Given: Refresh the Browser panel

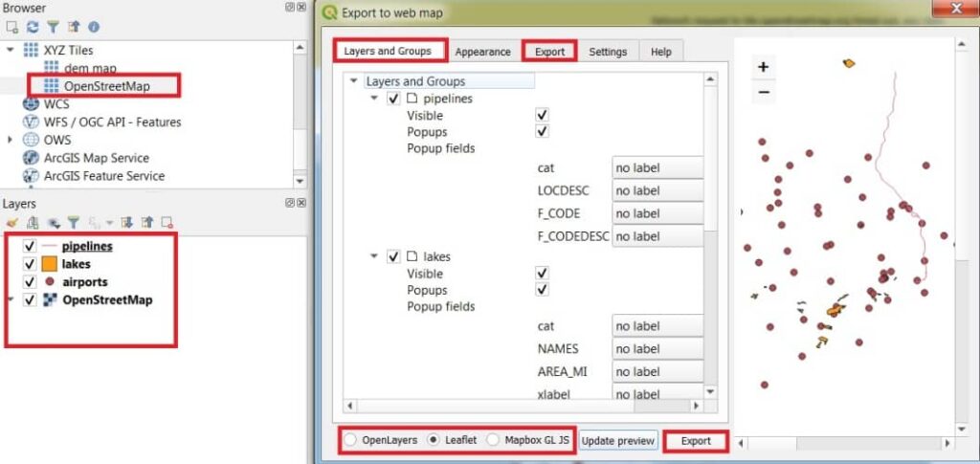Looking at the screenshot, I should click(33, 27).
